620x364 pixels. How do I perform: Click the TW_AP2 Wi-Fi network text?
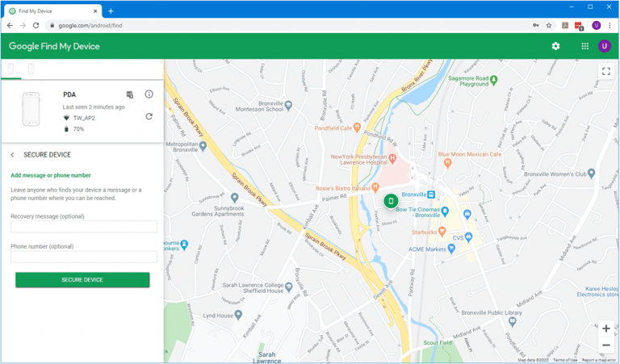pos(84,118)
